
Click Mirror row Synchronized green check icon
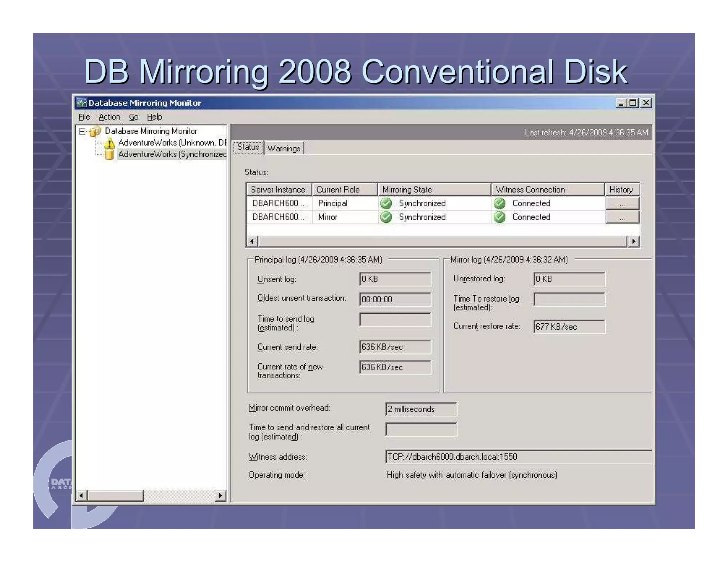386,217
